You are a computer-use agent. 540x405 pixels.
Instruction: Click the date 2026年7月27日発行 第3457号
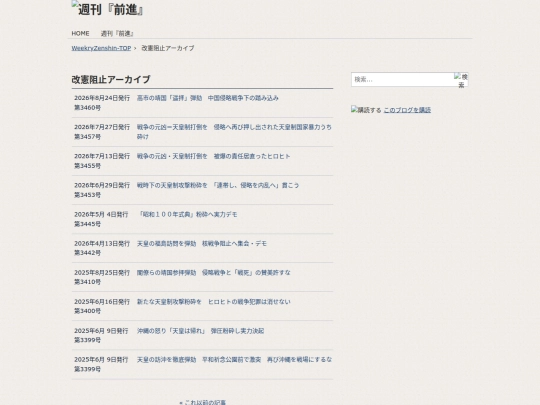pos(102,132)
